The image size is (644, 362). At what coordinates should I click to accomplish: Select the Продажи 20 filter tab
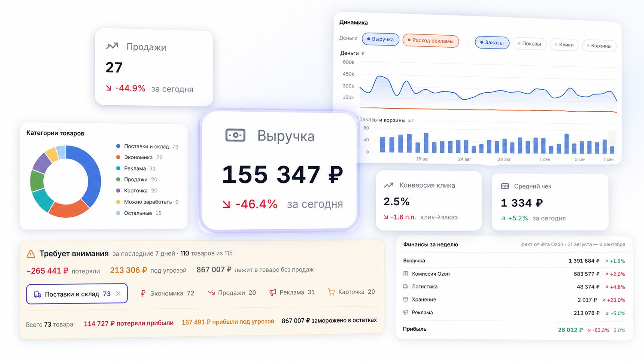(x=232, y=293)
